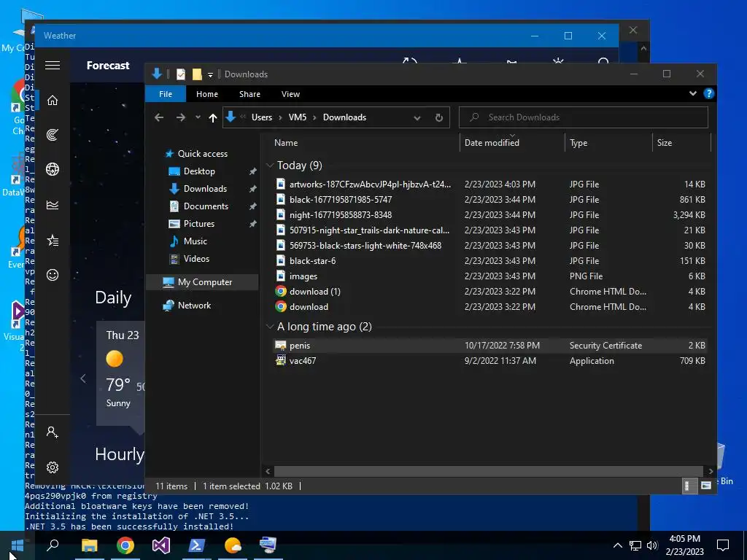Viewport: 747px width, 560px height.
Task: Open Weather 3D Maps globe sidebar icon
Action: 53,169
